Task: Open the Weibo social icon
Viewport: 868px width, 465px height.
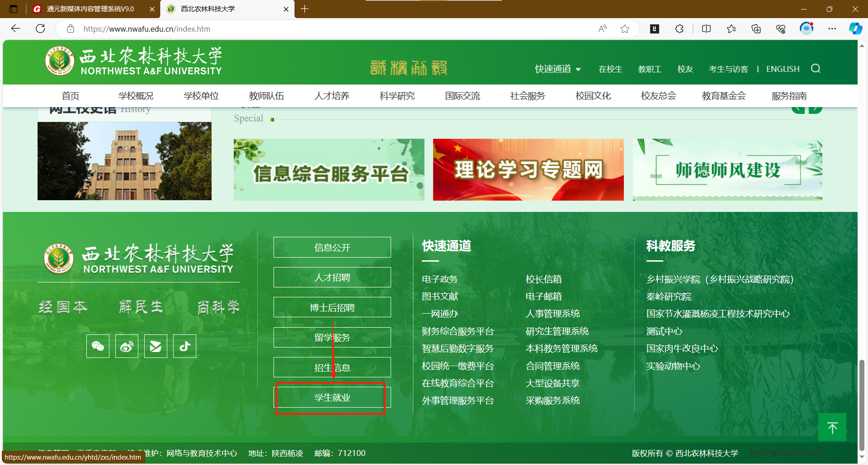Action: pyautogui.click(x=127, y=346)
